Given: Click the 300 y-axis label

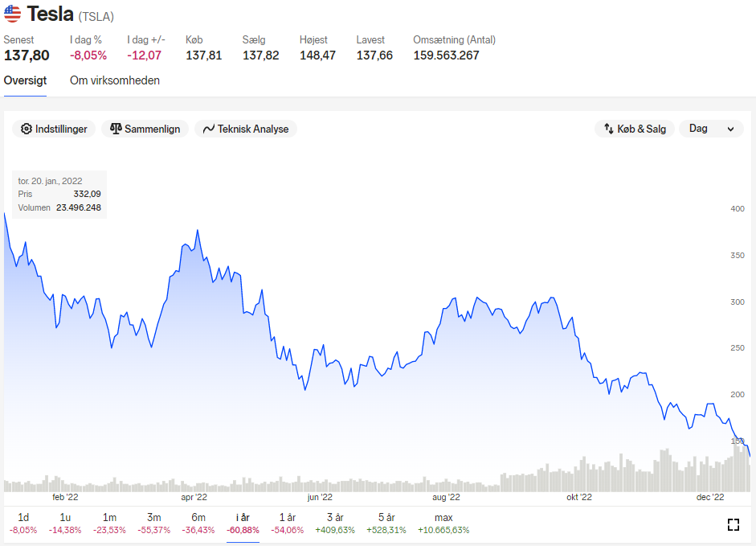Looking at the screenshot, I should pyautogui.click(x=738, y=302).
